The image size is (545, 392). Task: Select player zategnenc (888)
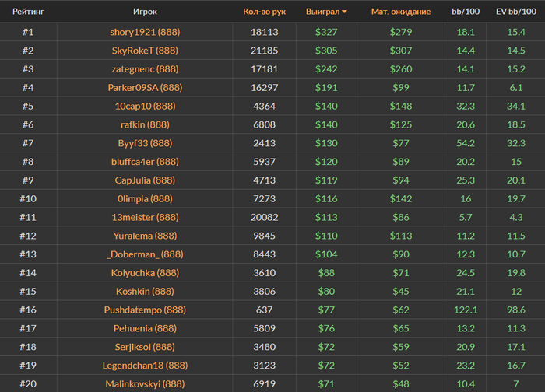pos(145,69)
